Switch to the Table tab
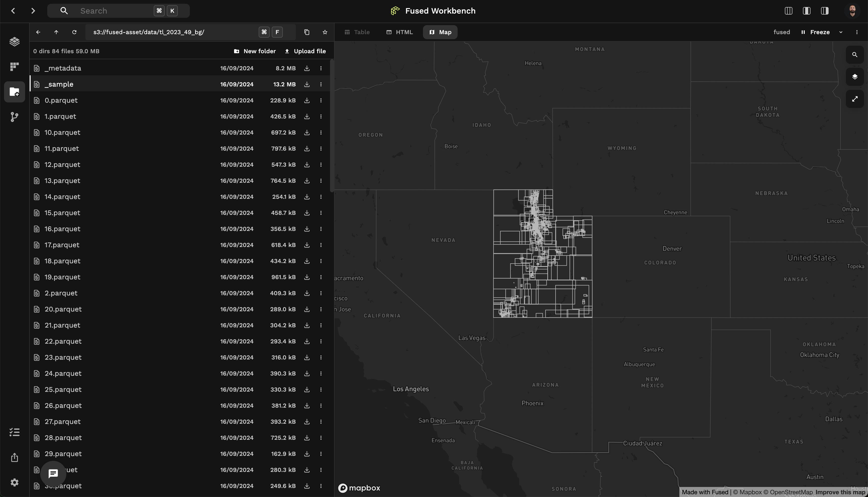The width and height of the screenshot is (868, 497). (x=357, y=32)
